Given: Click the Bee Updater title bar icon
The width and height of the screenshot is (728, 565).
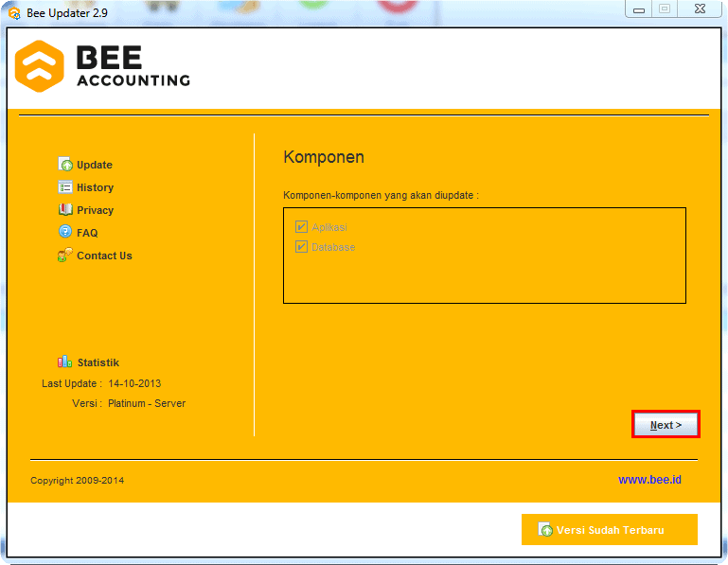Looking at the screenshot, I should pos(14,13).
